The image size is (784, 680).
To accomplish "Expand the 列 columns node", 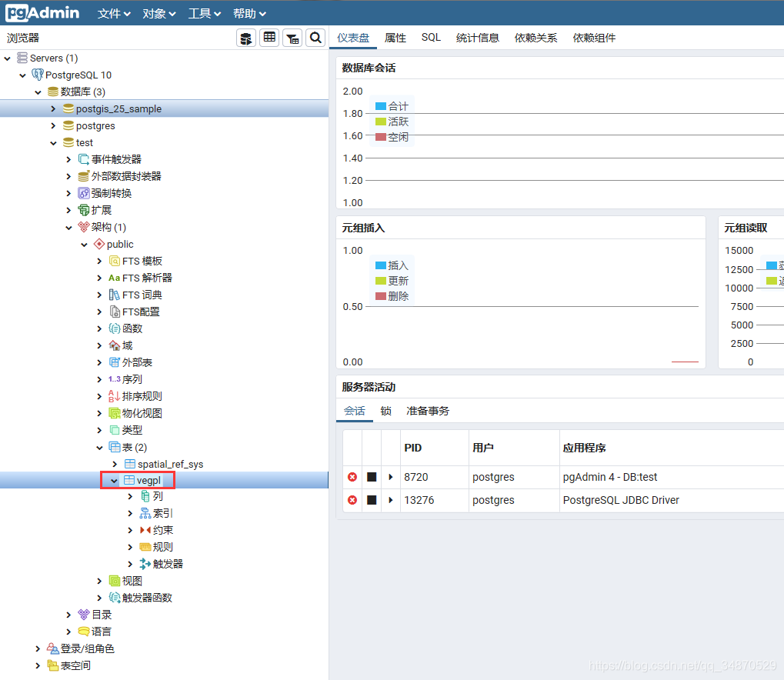I will [130, 496].
